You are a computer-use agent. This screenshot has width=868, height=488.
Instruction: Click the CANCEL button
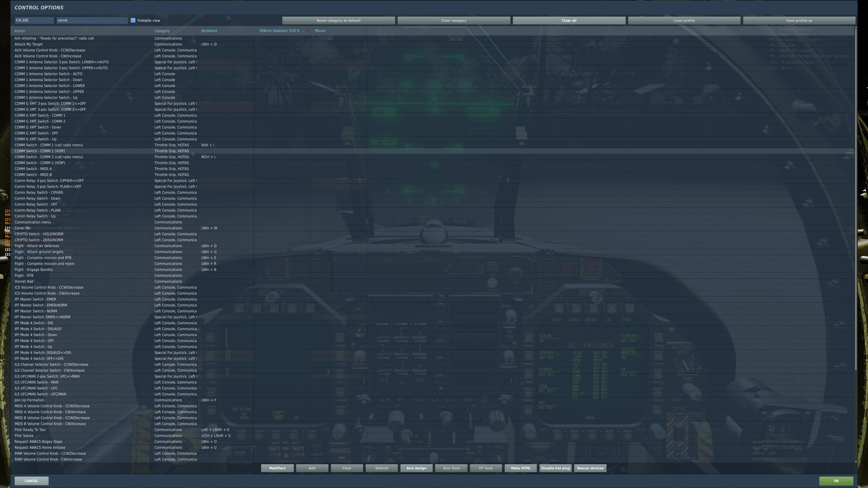click(31, 481)
